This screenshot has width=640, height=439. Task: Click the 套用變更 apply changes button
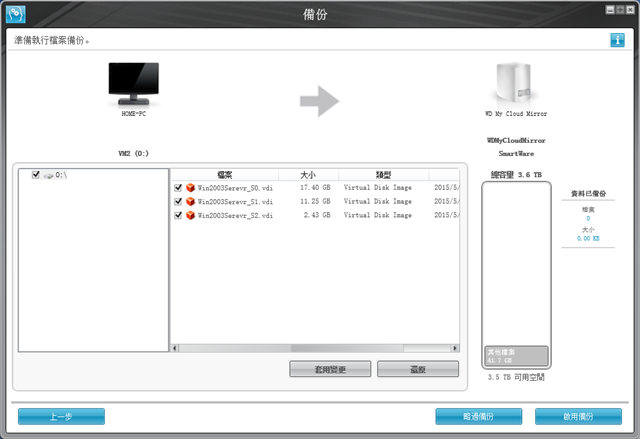tap(330, 369)
